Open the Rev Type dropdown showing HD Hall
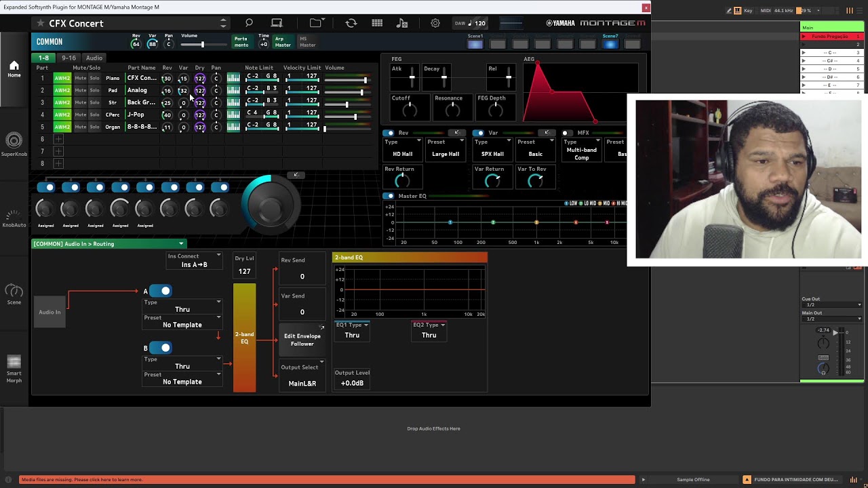This screenshot has width=868, height=488. [403, 148]
